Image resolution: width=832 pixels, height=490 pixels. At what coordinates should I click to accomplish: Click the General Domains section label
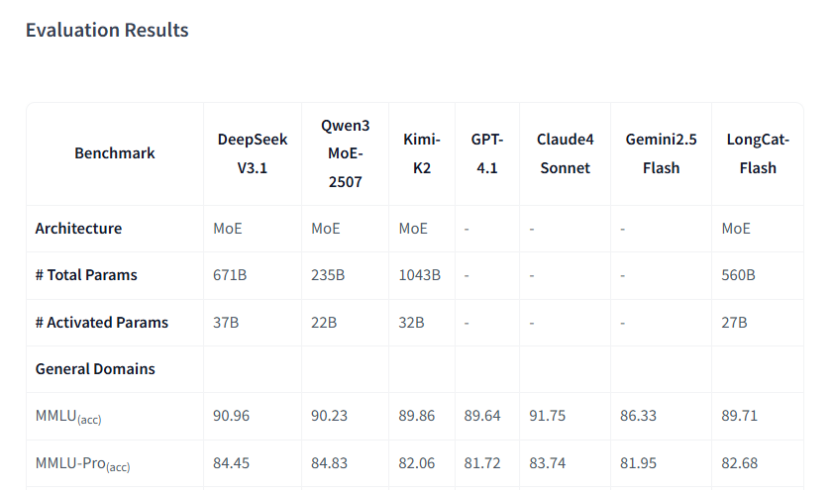pos(95,369)
